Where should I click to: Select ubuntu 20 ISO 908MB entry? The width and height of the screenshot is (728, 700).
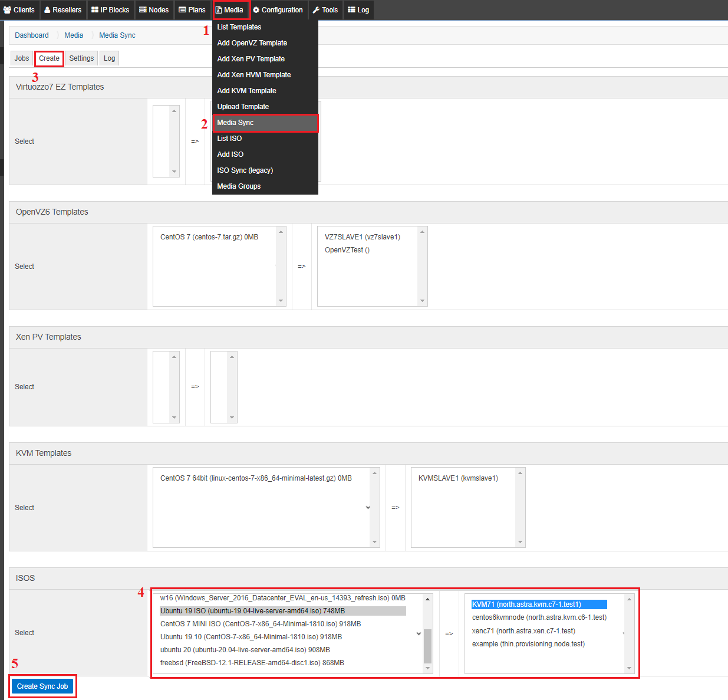point(245,650)
